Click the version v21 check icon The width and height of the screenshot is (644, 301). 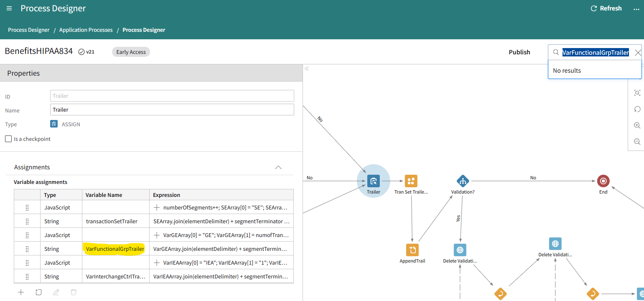(81, 52)
